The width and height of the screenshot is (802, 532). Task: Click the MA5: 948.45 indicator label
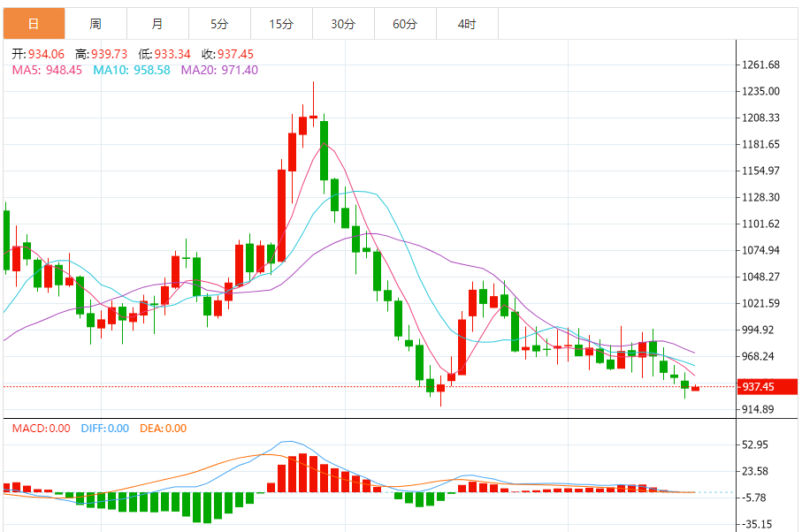pos(47,70)
